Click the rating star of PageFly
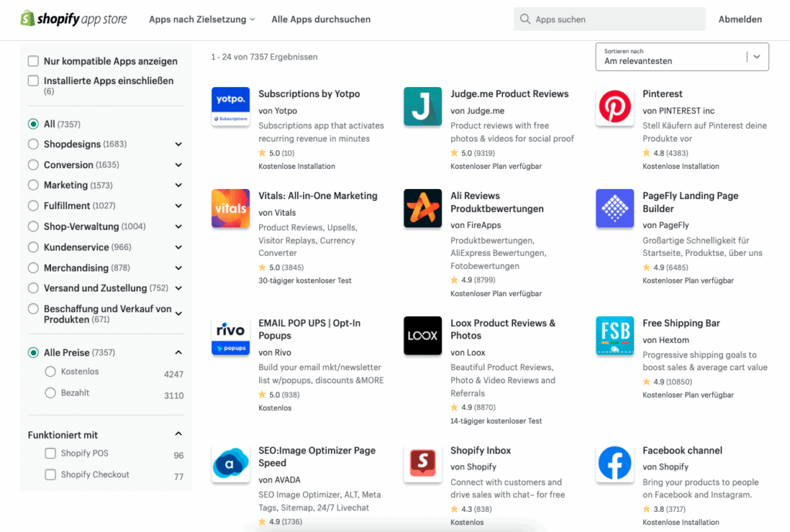This screenshot has height=532, width=790. click(x=647, y=268)
